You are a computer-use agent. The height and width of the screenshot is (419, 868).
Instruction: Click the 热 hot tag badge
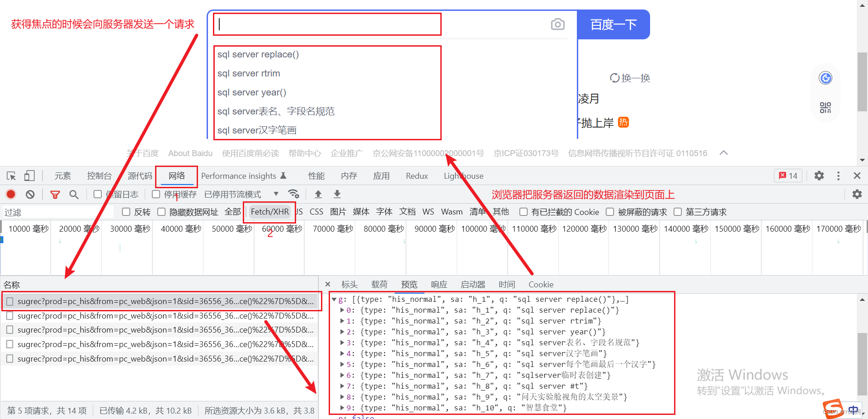coord(623,122)
